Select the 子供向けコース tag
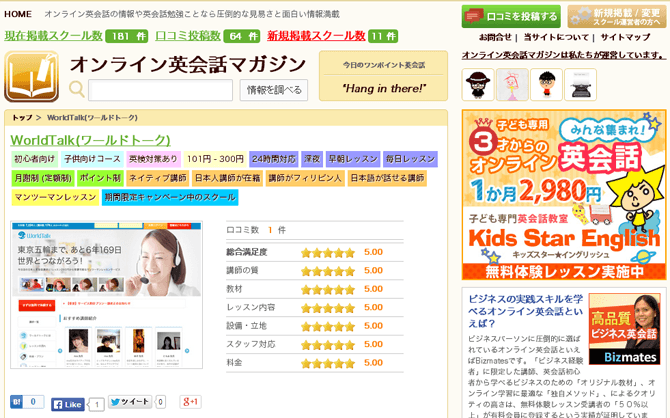670x418 pixels. 92,159
